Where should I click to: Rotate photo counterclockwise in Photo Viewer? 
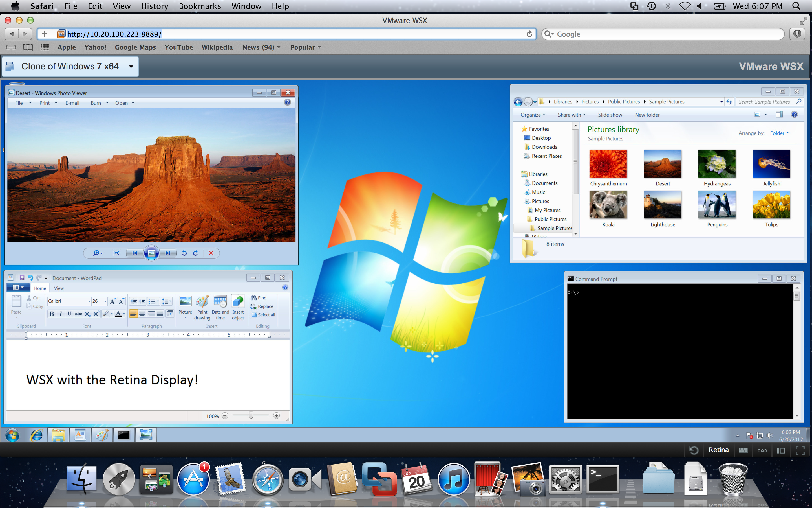coord(184,253)
